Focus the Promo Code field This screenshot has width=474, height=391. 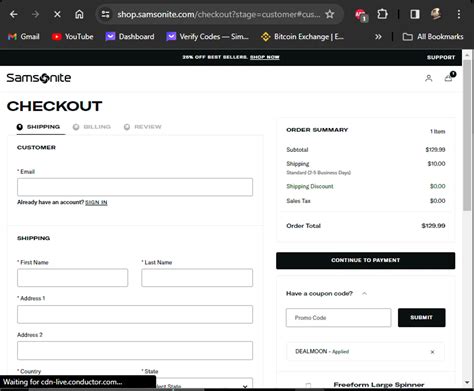[338, 318]
